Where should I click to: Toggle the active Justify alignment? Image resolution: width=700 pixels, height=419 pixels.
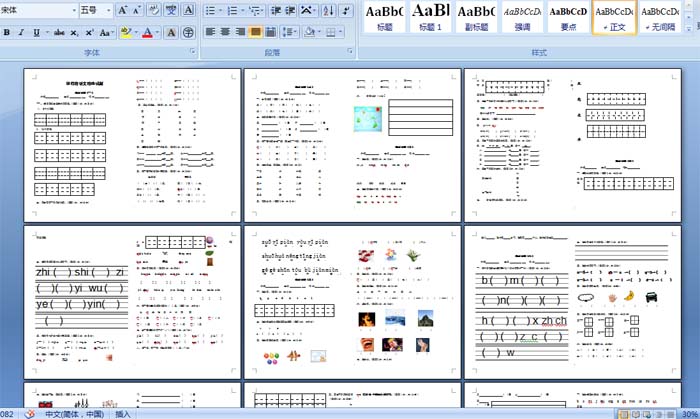tap(255, 32)
